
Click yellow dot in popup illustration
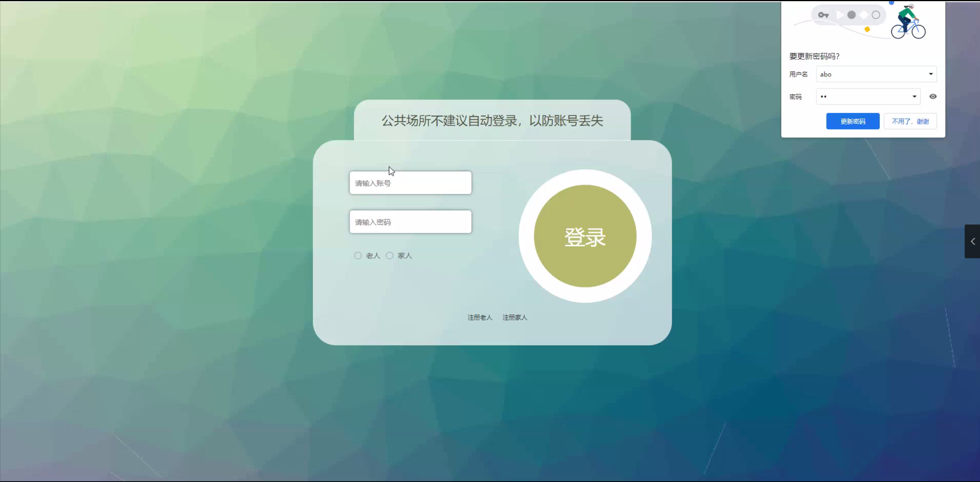[867, 29]
